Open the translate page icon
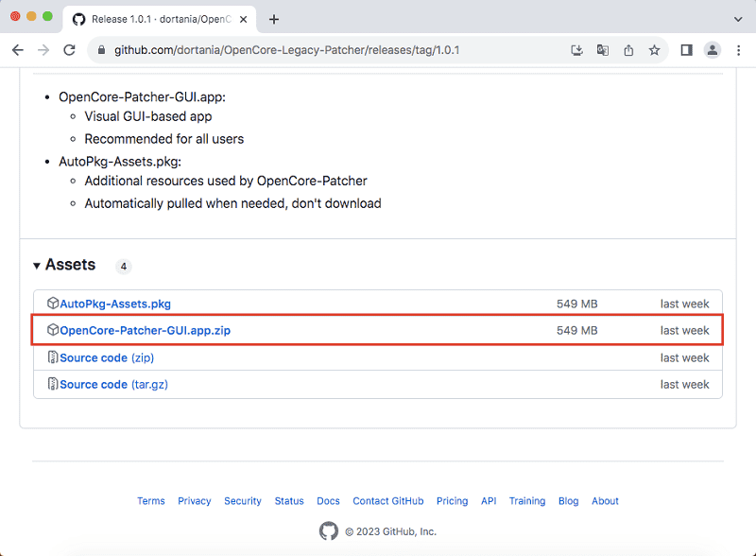Screen dimensions: 756x556 (603, 50)
